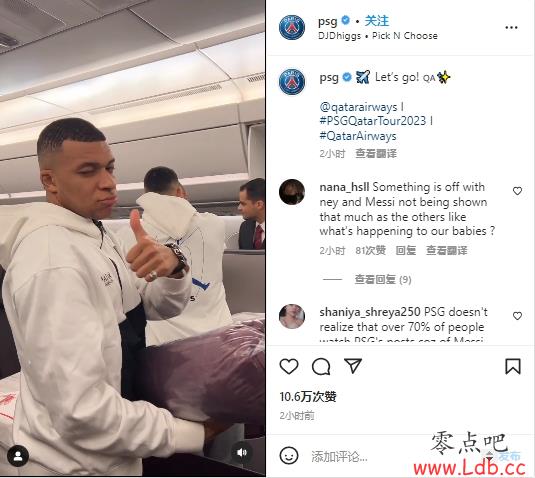This screenshot has width=535, height=478.
Task: Mute the video with speaker icon
Action: pyautogui.click(x=242, y=452)
